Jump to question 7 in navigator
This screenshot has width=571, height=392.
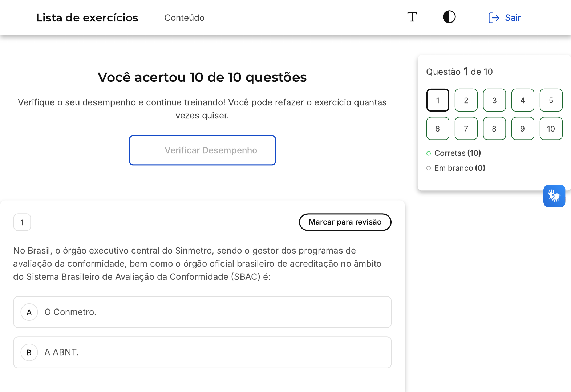click(x=466, y=129)
